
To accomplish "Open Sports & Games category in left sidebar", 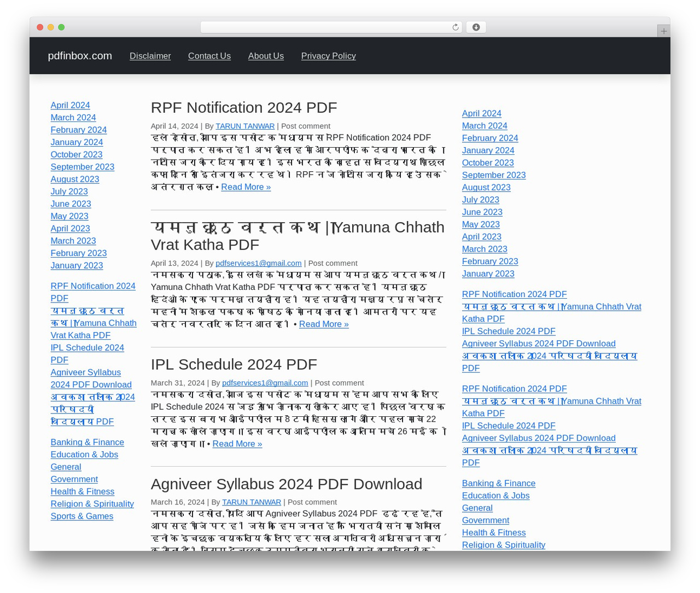I will [x=82, y=516].
